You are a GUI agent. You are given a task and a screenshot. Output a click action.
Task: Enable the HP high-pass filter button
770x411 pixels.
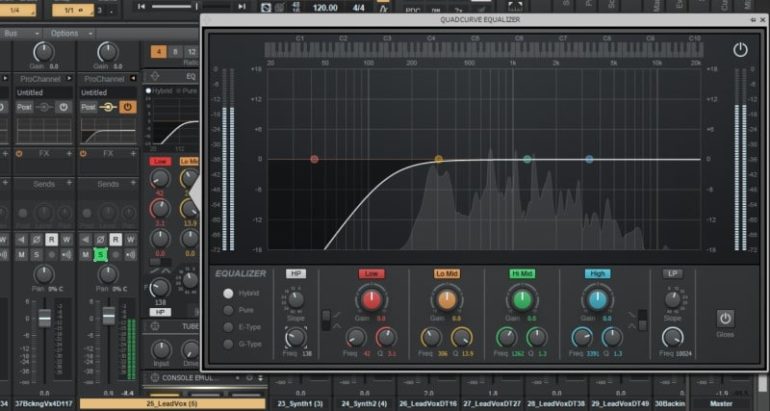click(x=296, y=273)
